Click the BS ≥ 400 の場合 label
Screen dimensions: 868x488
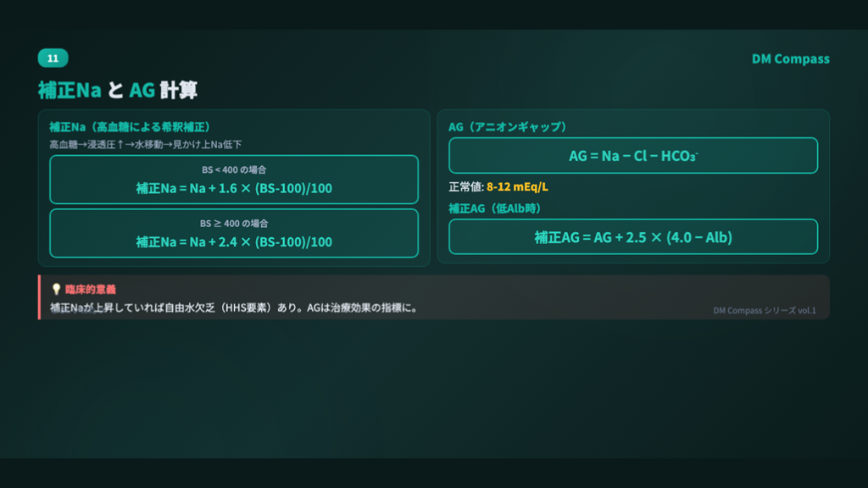234,223
